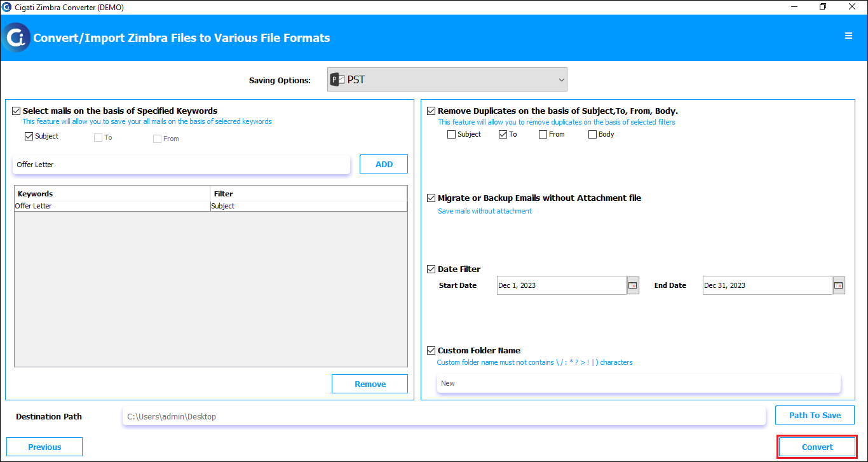Click the End Date field
The height and width of the screenshot is (462, 868).
[x=768, y=285]
